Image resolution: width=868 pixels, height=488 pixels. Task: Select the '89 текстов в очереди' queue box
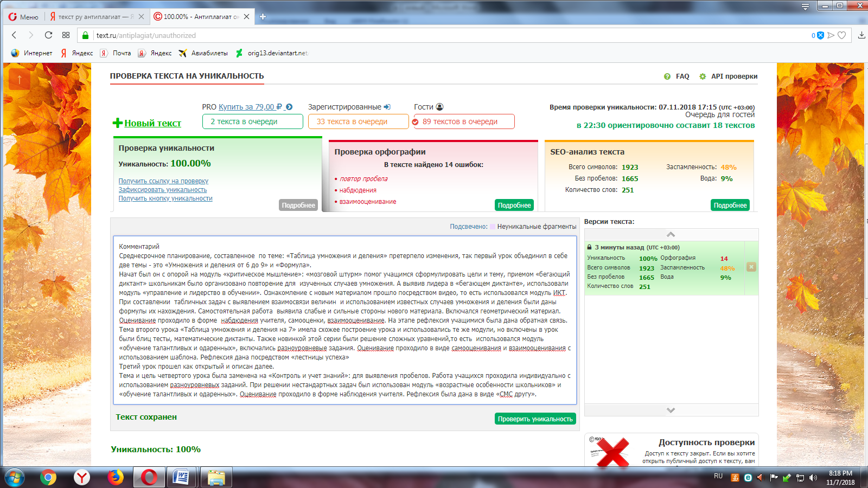pyautogui.click(x=464, y=121)
